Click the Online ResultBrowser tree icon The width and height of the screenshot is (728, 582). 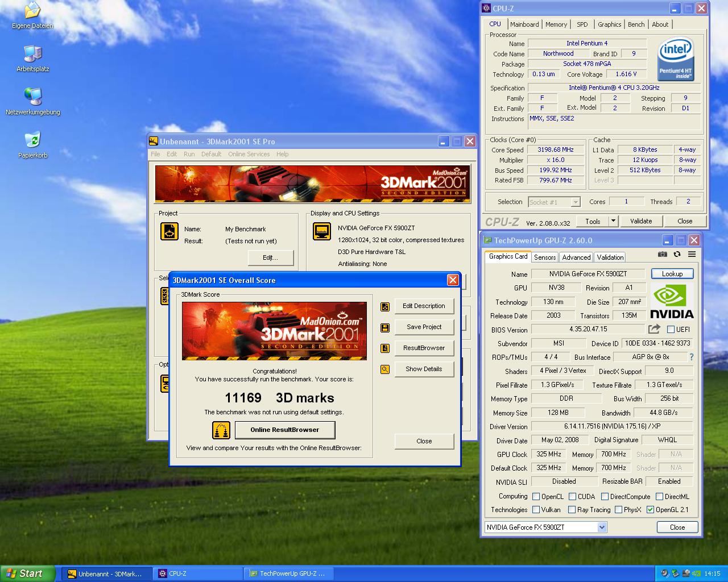pyautogui.click(x=221, y=430)
